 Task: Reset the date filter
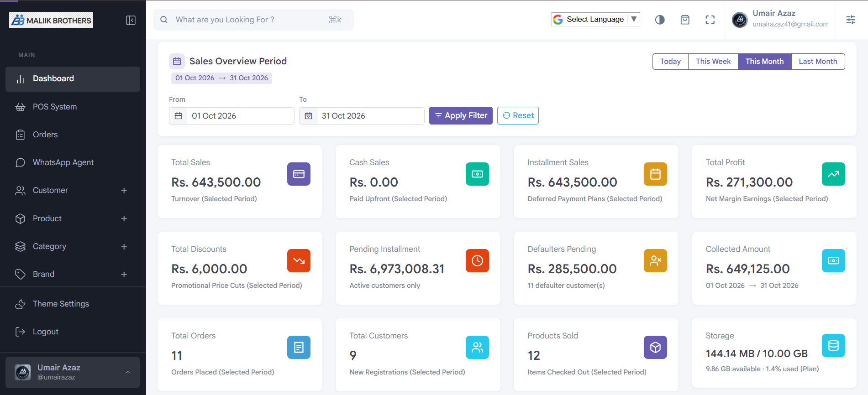click(x=518, y=116)
